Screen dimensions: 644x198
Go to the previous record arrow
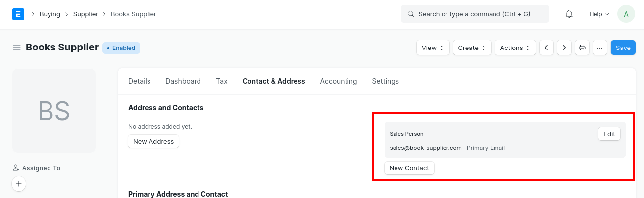(x=546, y=48)
